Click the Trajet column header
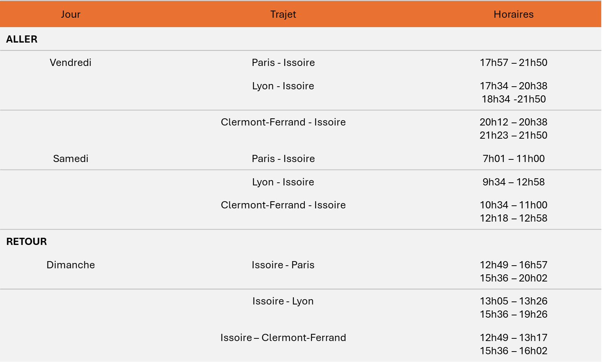 click(283, 14)
